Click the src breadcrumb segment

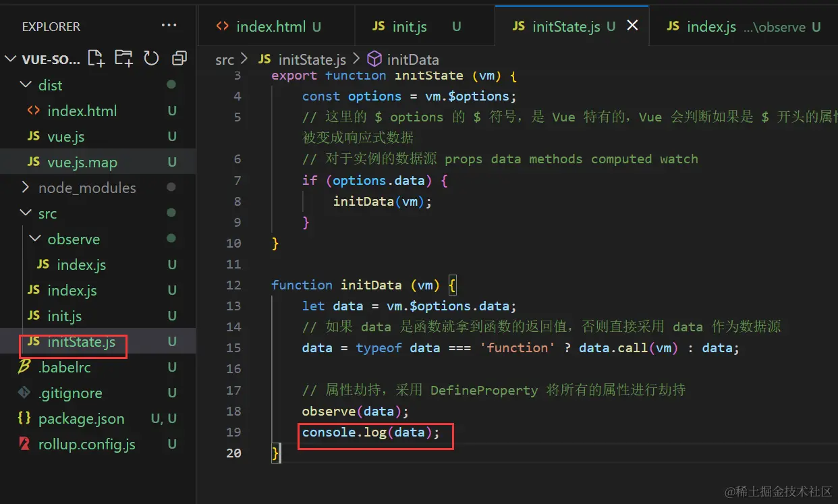coord(225,59)
